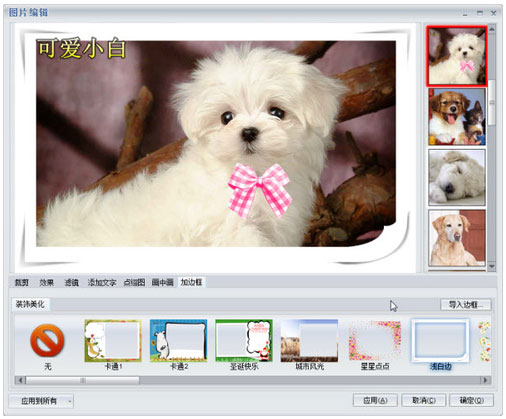Switch to the 裁剪 tab
Image resolution: width=506 pixels, height=419 pixels.
(x=22, y=283)
